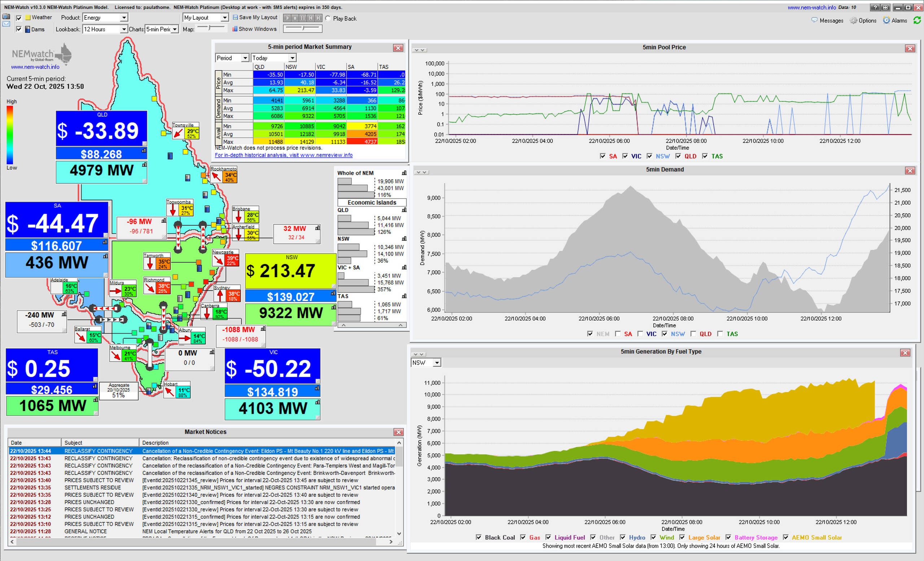Open the Messages speech-bubble icon
Viewport: 924px width, 561px height.
click(x=814, y=20)
